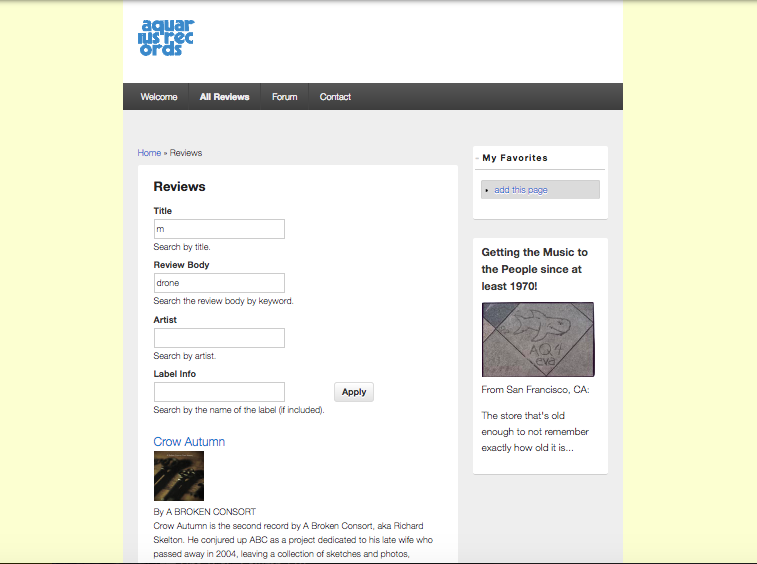This screenshot has width=757, height=564.
Task: Click the 'Search by title.' hint text
Action: coord(182,247)
